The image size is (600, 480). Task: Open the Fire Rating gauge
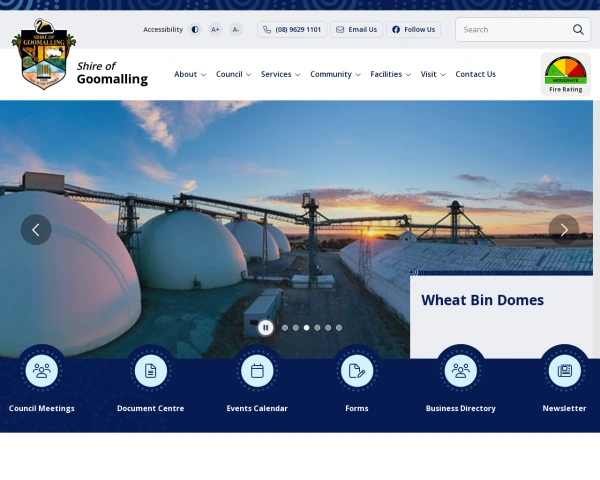click(x=566, y=74)
